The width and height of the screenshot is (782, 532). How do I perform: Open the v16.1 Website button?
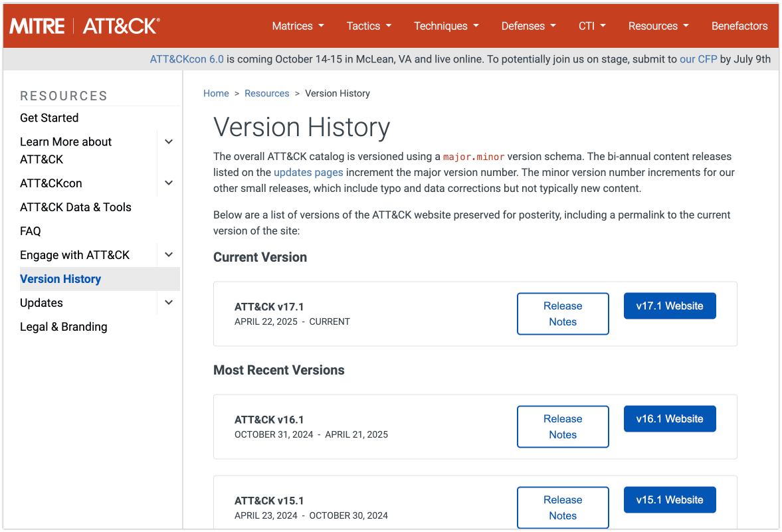pyautogui.click(x=669, y=419)
